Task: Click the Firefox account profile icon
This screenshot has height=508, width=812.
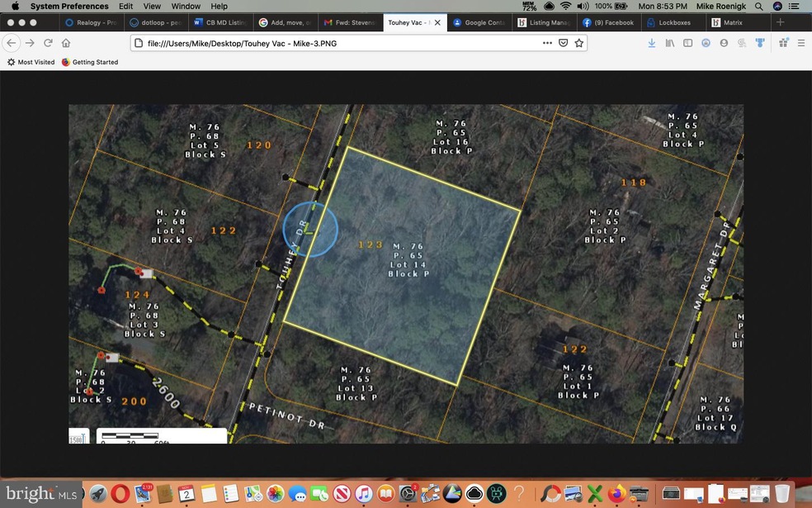Action: click(x=723, y=43)
